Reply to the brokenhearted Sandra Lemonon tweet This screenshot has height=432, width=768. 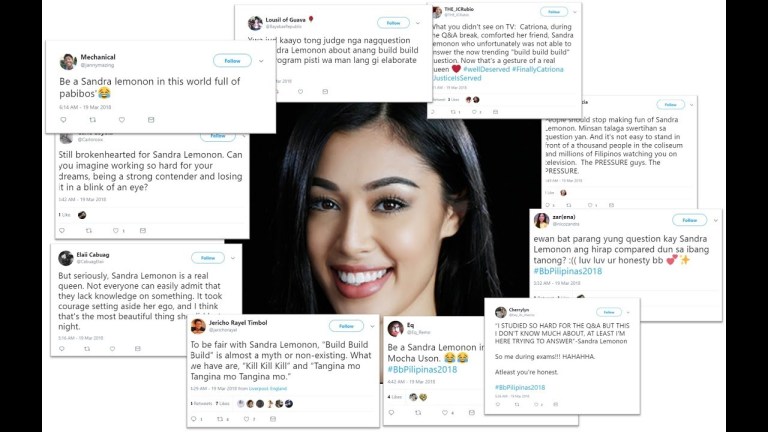(x=62, y=230)
